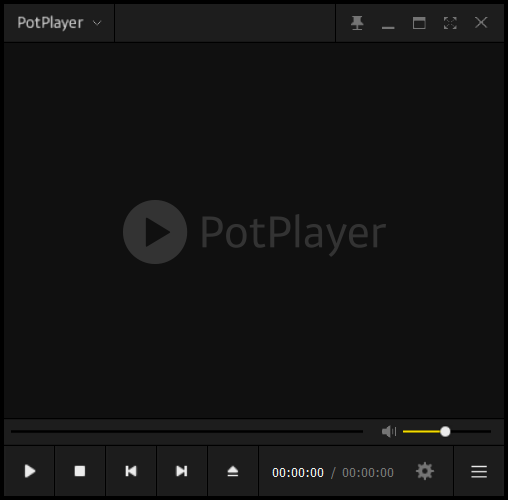Switch to fullscreen mode
The height and width of the screenshot is (500, 508).
pyautogui.click(x=450, y=23)
